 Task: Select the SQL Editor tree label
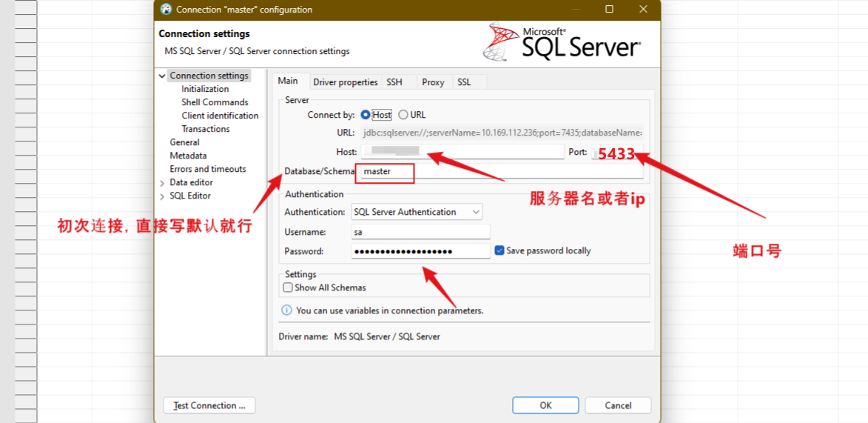coord(190,195)
